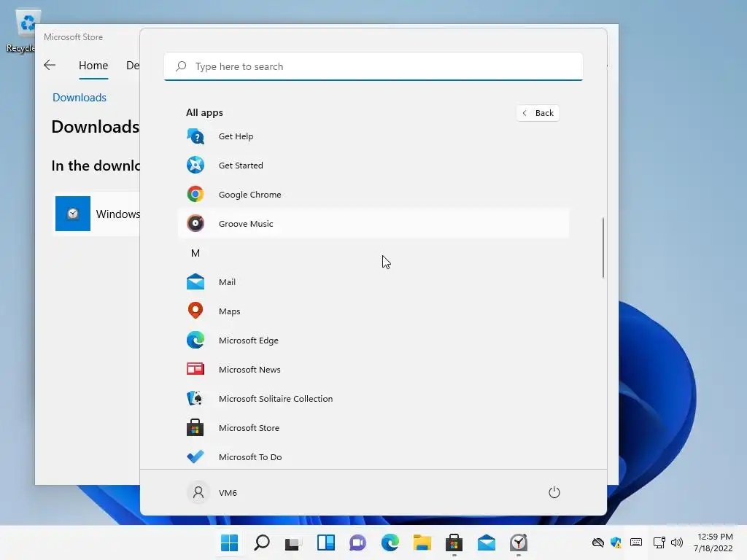The image size is (747, 560).
Task: Click "Microsoft Solitaire Collection" label
Action: pos(276,399)
